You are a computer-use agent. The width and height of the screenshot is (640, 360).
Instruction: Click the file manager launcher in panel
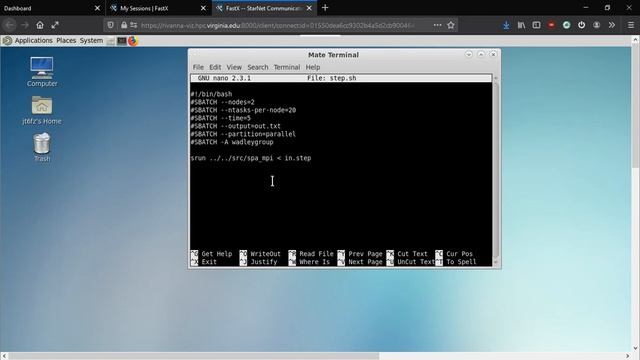[111, 41]
